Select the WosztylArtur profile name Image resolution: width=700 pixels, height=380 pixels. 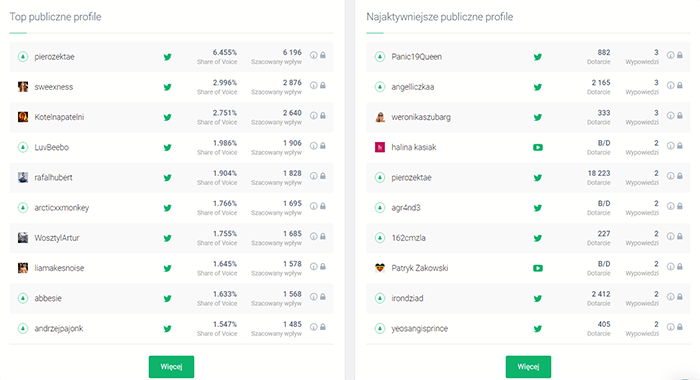(57, 238)
